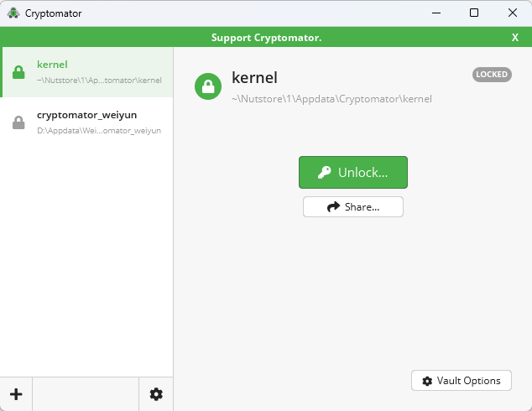Image resolution: width=532 pixels, height=411 pixels.
Task: Click Cryptomator robot icon in title bar
Action: [13, 13]
